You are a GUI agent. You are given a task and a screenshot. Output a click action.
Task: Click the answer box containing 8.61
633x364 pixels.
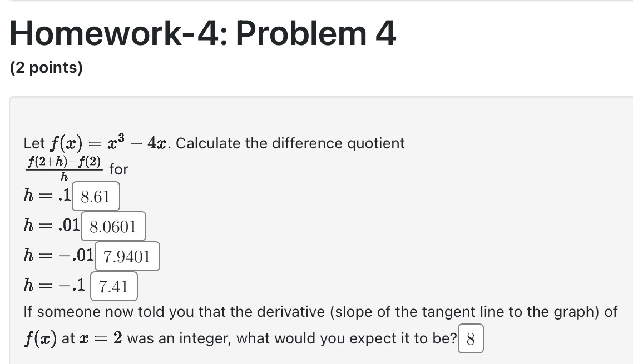click(x=96, y=196)
